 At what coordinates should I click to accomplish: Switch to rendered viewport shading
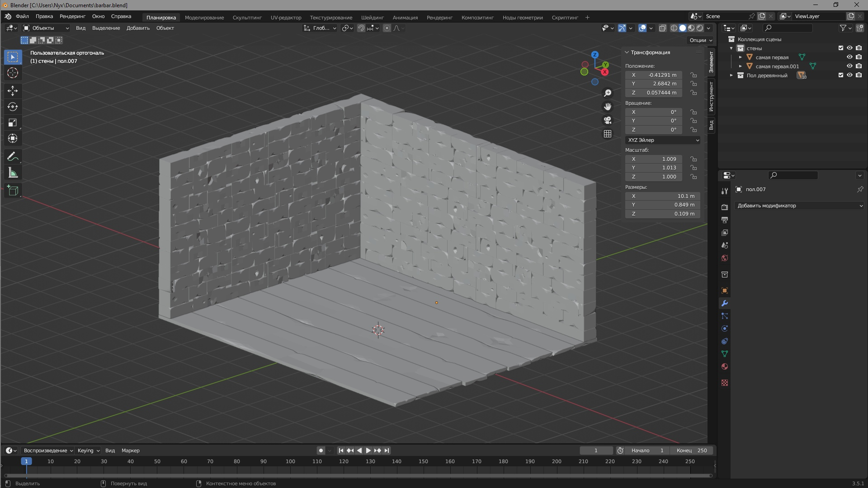tap(700, 28)
